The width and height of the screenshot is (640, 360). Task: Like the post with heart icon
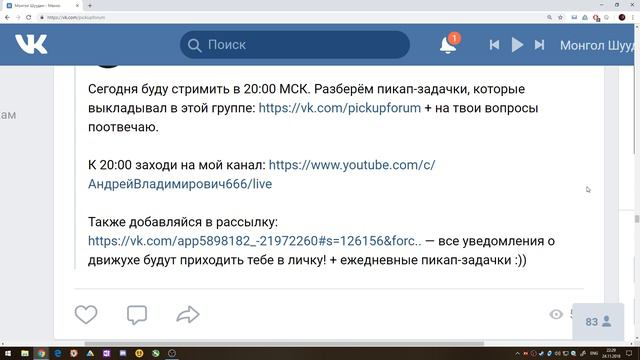[86, 314]
